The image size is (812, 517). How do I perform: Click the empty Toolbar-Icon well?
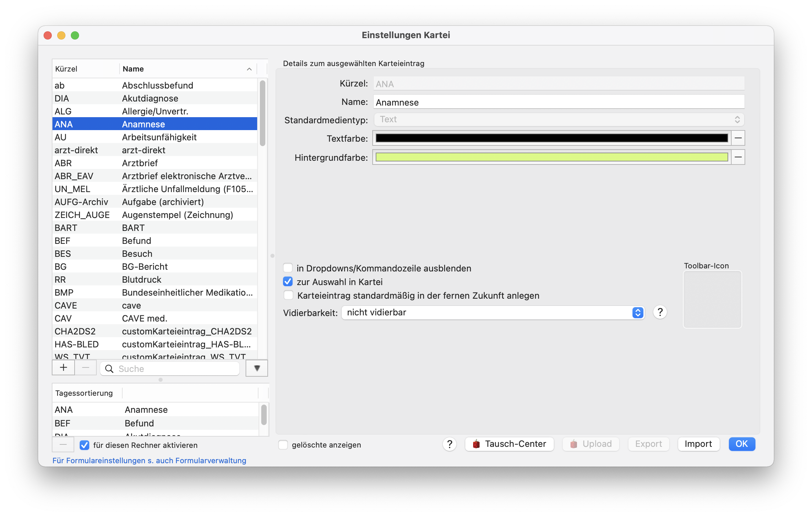click(x=712, y=299)
